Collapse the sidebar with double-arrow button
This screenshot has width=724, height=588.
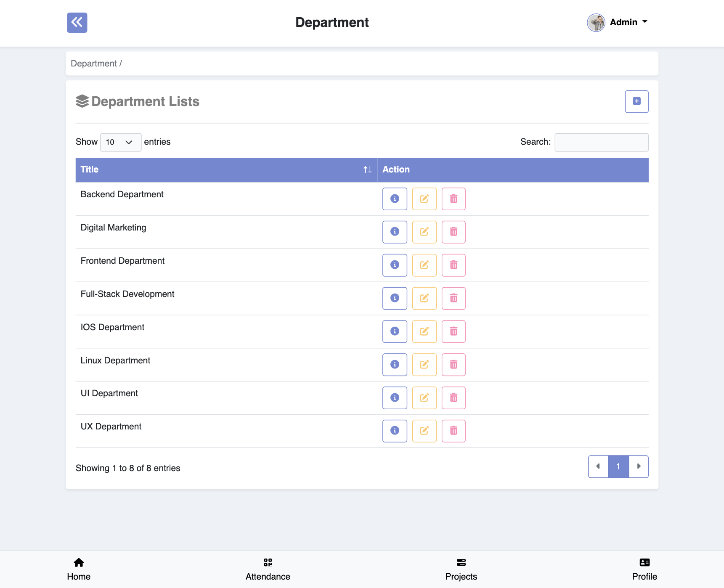[77, 23]
